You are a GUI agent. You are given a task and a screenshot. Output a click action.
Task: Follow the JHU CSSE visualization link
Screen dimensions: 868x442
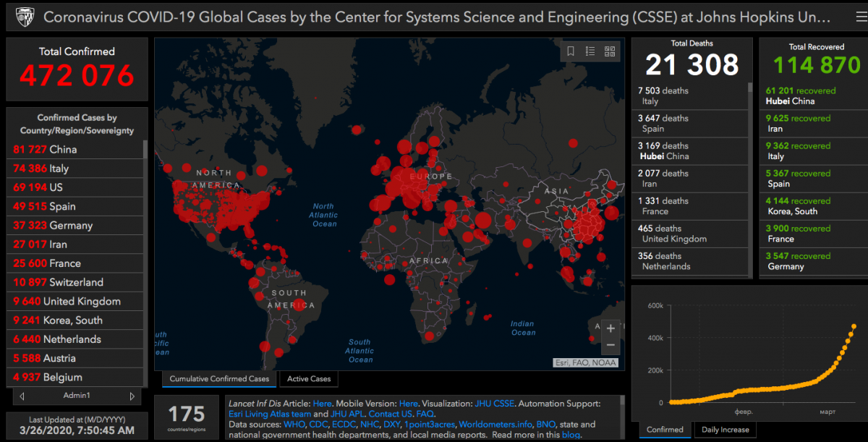click(494, 404)
